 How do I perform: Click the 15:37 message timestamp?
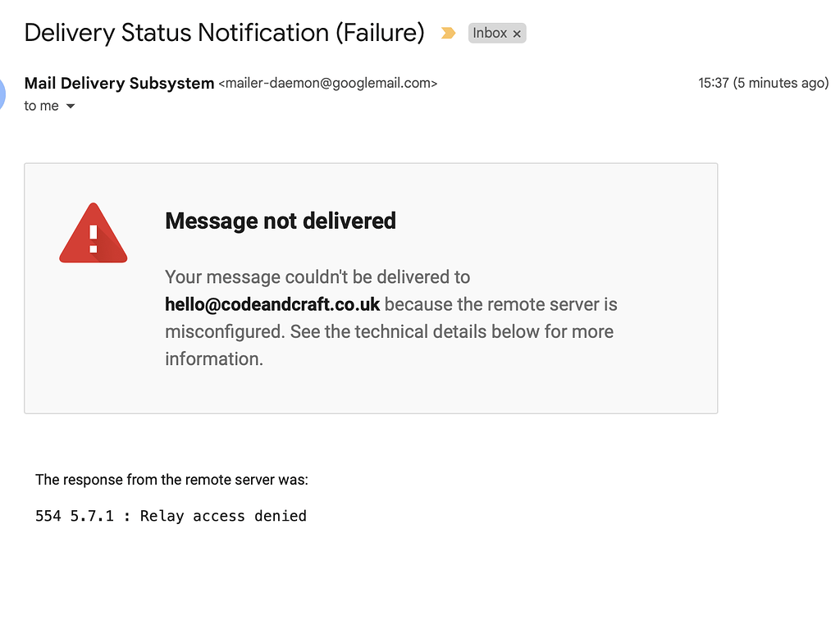713,84
